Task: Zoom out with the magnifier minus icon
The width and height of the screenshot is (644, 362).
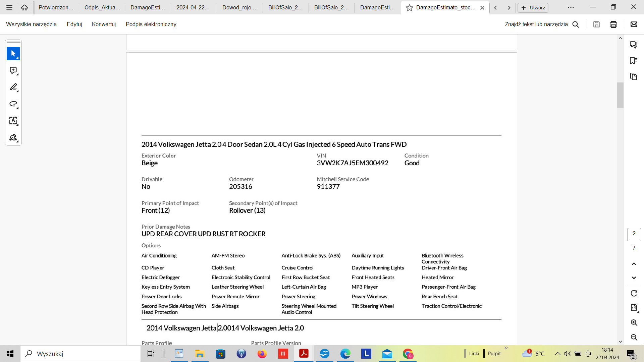Action: [x=634, y=337]
